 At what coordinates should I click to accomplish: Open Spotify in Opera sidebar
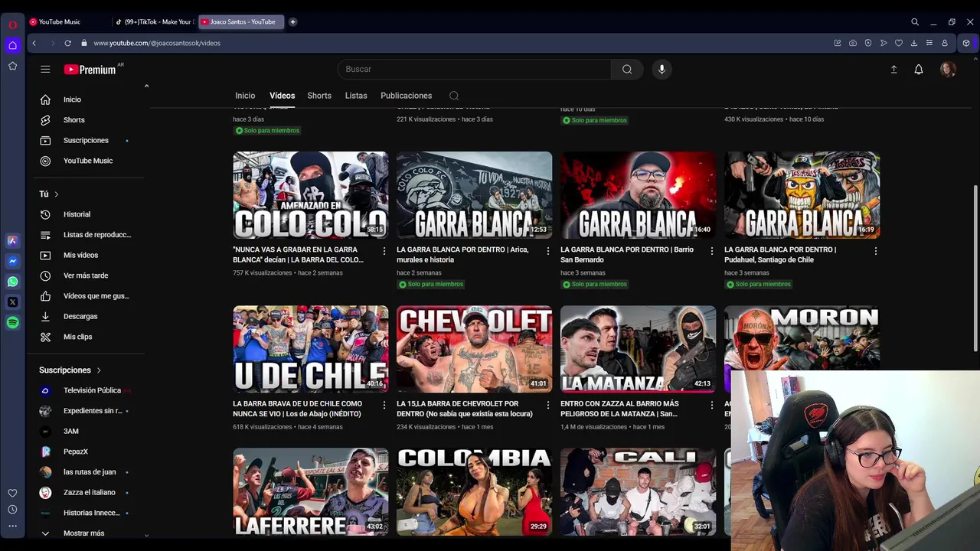(x=12, y=322)
